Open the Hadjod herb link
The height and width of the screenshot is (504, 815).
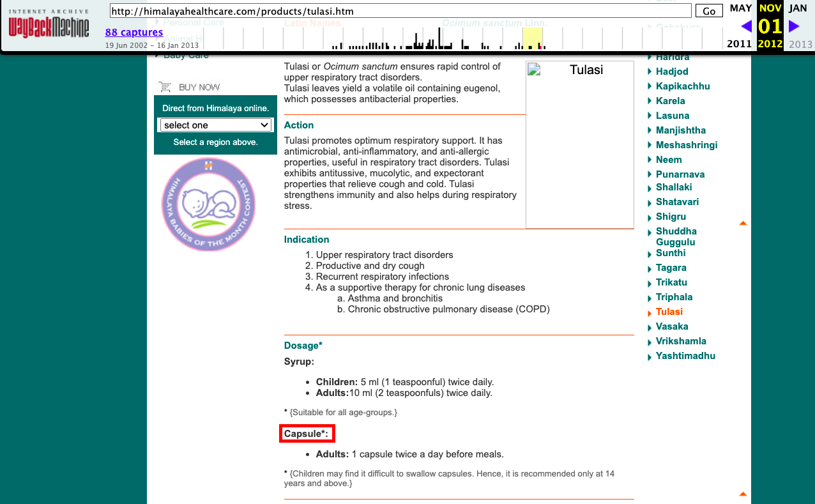(x=672, y=72)
